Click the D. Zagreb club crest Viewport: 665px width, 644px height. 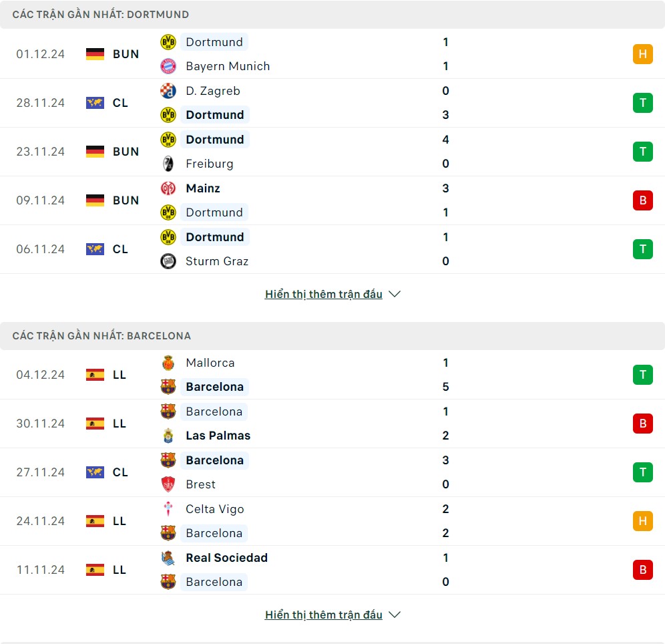(168, 91)
